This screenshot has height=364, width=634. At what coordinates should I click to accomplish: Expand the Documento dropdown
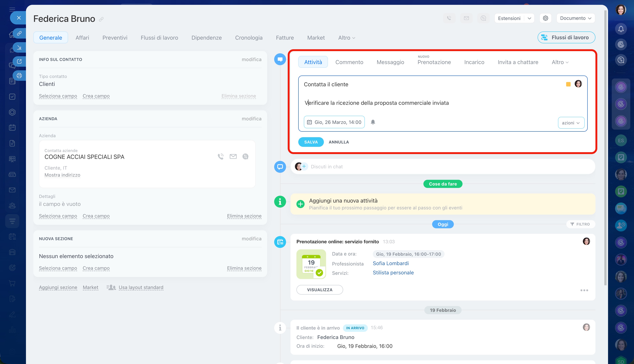click(x=575, y=18)
